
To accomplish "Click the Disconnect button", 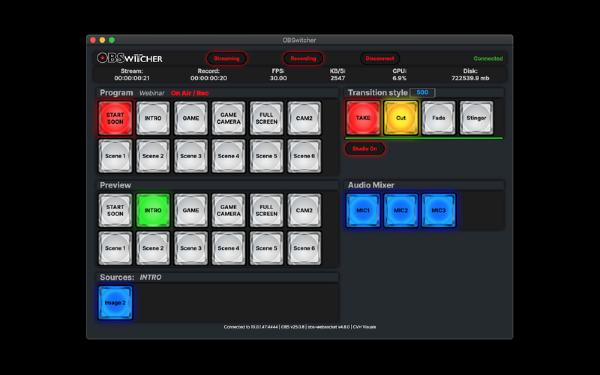I will click(380, 59).
